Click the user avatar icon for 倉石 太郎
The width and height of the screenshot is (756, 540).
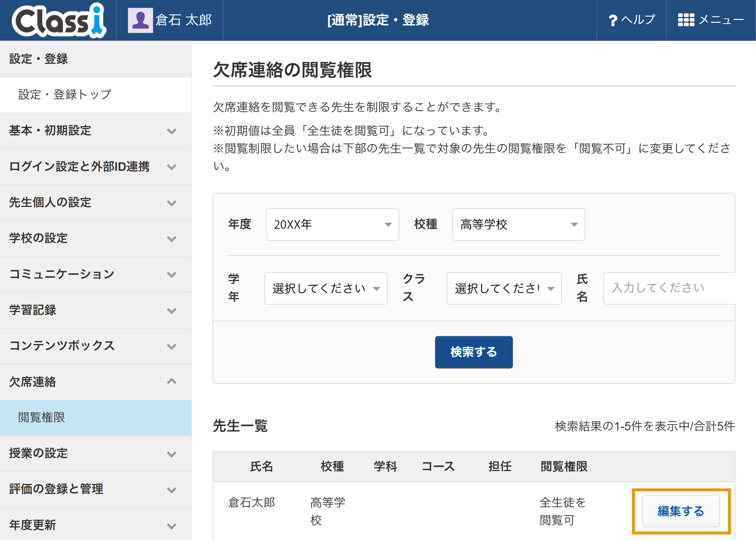click(140, 20)
